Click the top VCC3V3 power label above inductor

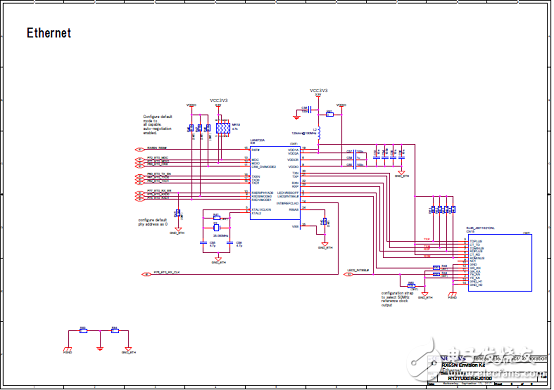click(x=319, y=90)
